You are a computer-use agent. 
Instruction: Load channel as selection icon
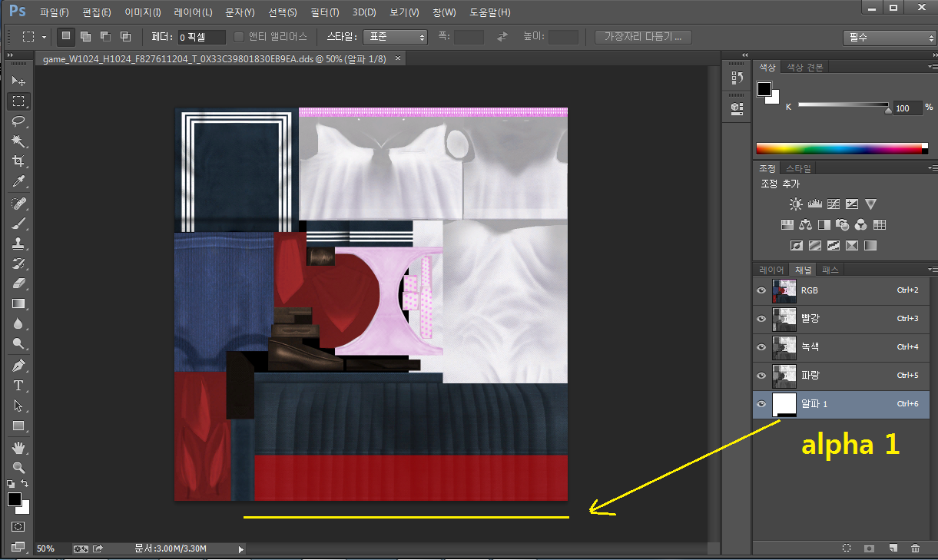point(846,548)
